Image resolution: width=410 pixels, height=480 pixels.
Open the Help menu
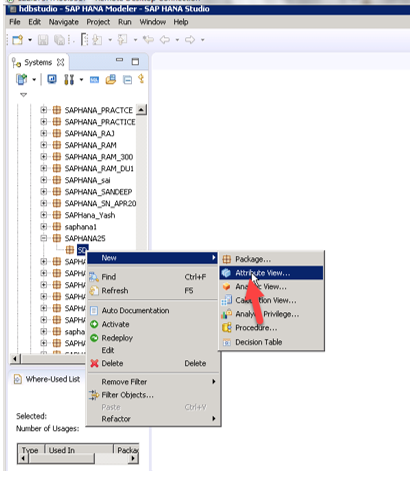coord(181,22)
